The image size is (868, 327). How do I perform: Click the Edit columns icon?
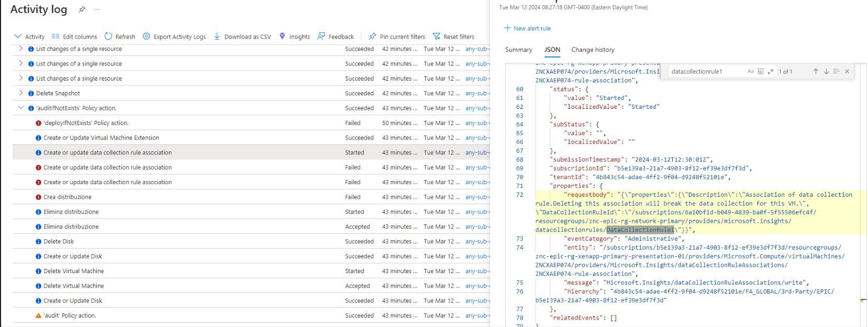55,37
